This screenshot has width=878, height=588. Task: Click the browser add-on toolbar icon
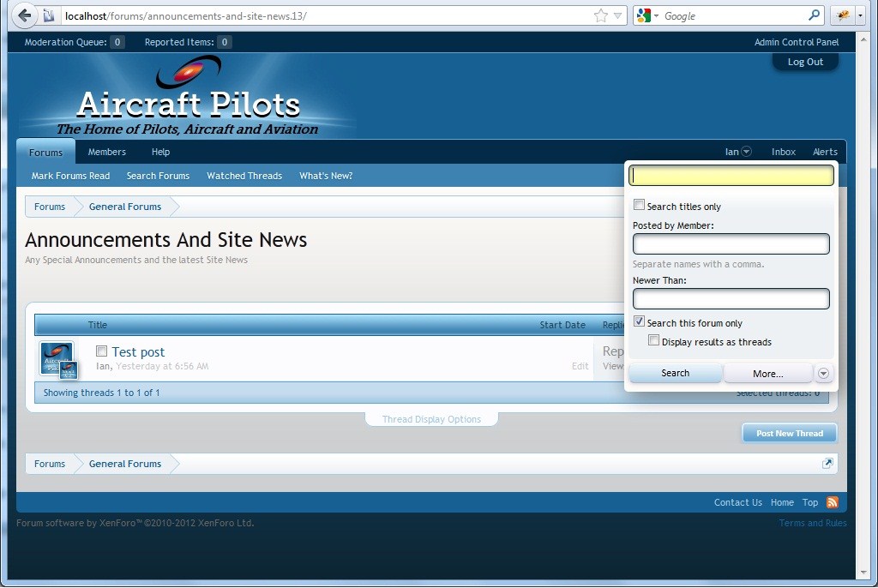(843, 15)
